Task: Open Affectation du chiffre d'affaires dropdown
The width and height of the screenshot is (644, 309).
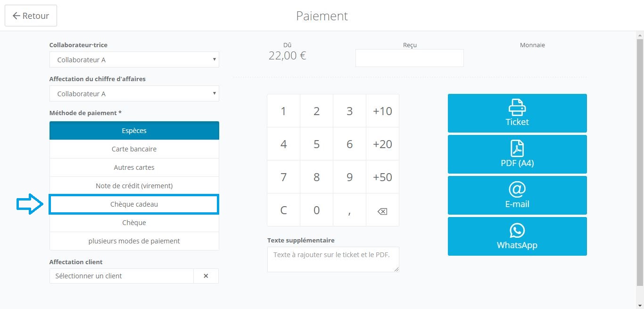Action: [134, 93]
